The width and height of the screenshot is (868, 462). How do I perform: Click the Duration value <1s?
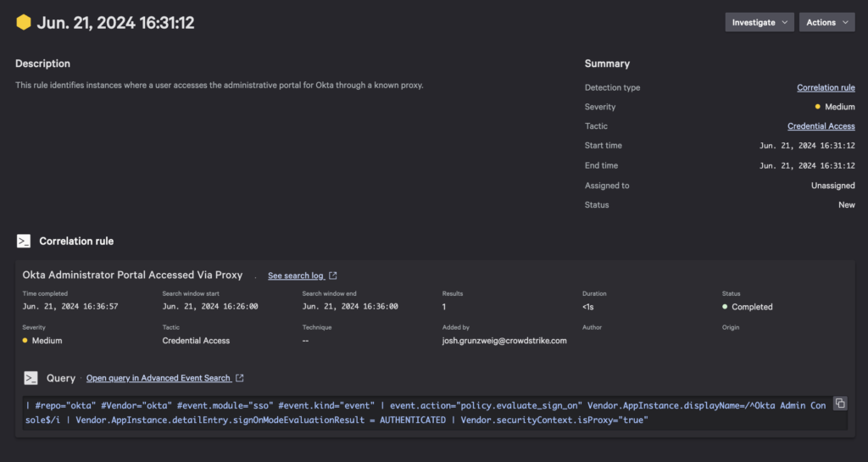pos(588,307)
